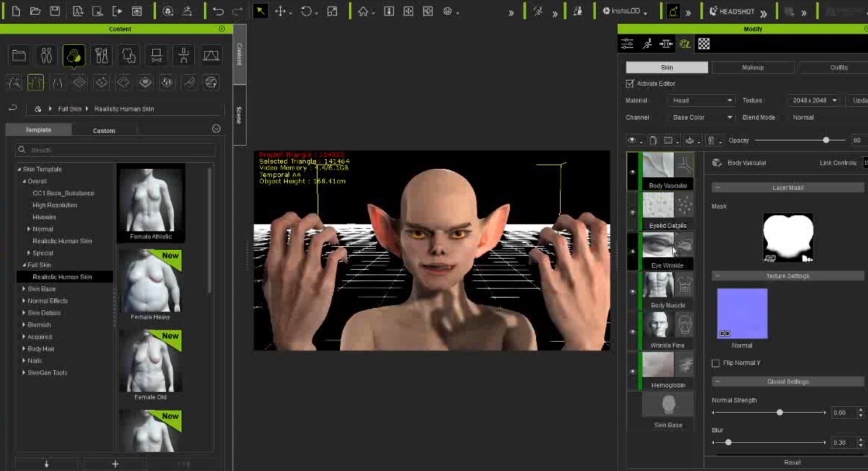
Task: Open the face camera icon in toolbar
Action: (448, 11)
